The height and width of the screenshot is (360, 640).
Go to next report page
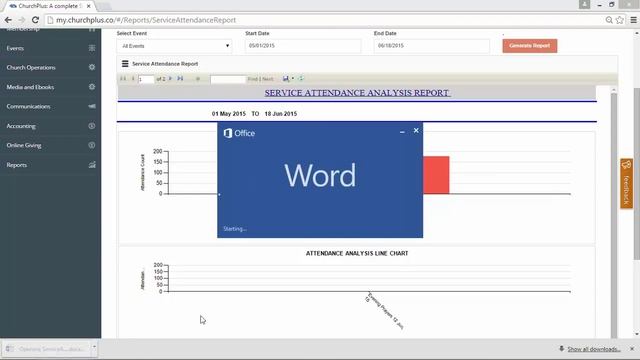pyautogui.click(x=171, y=78)
